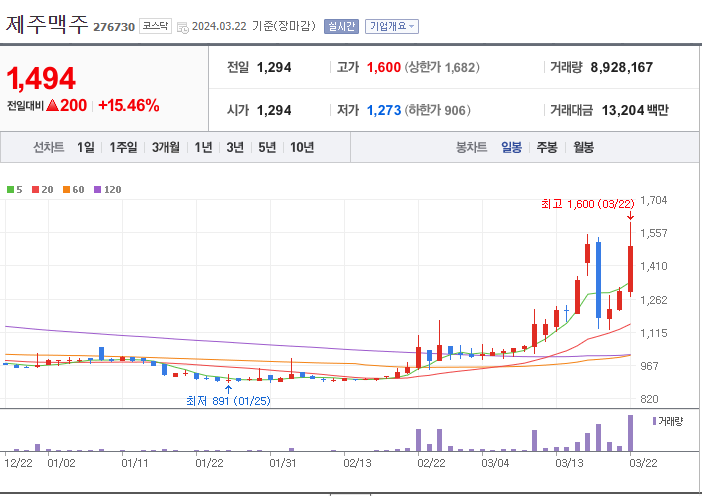Image resolution: width=702 pixels, height=496 pixels.
Task: Click the 거래량 8,928,167 value
Action: pyautogui.click(x=621, y=67)
